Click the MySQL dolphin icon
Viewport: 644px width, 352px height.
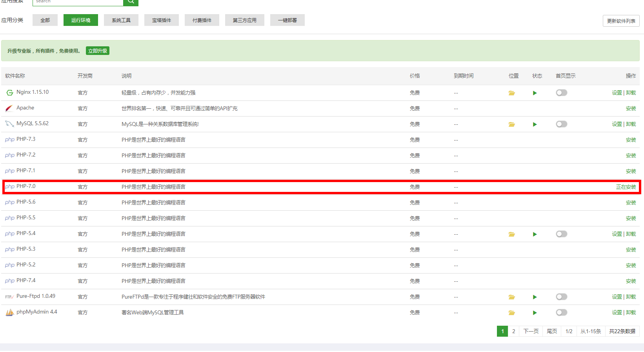[x=9, y=124]
